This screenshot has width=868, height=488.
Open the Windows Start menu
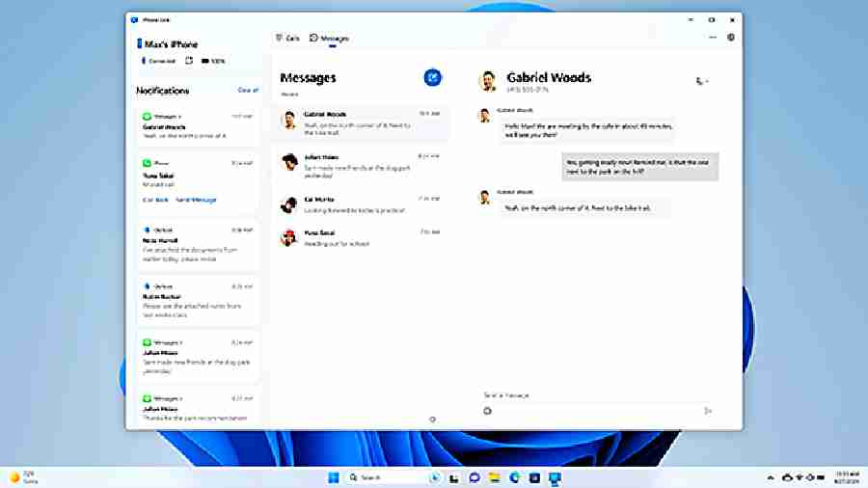click(x=334, y=477)
